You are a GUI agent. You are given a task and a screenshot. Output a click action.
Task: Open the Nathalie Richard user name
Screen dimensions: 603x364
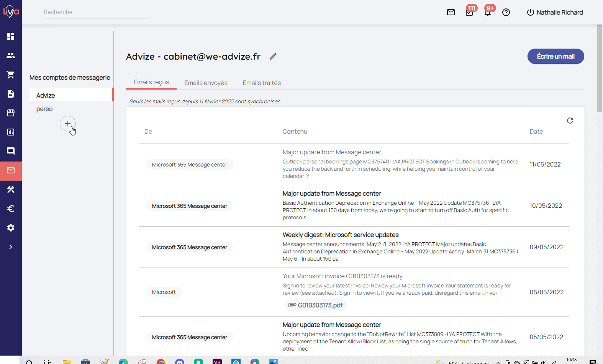[560, 12]
